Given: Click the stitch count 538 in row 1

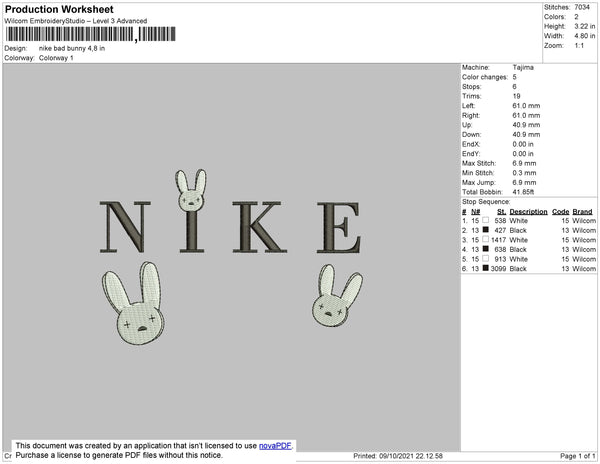Looking at the screenshot, I should pos(500,221).
